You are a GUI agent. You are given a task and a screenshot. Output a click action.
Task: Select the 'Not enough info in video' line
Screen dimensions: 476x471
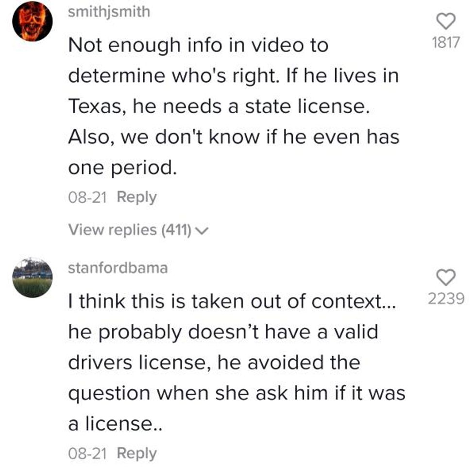[x=198, y=46]
